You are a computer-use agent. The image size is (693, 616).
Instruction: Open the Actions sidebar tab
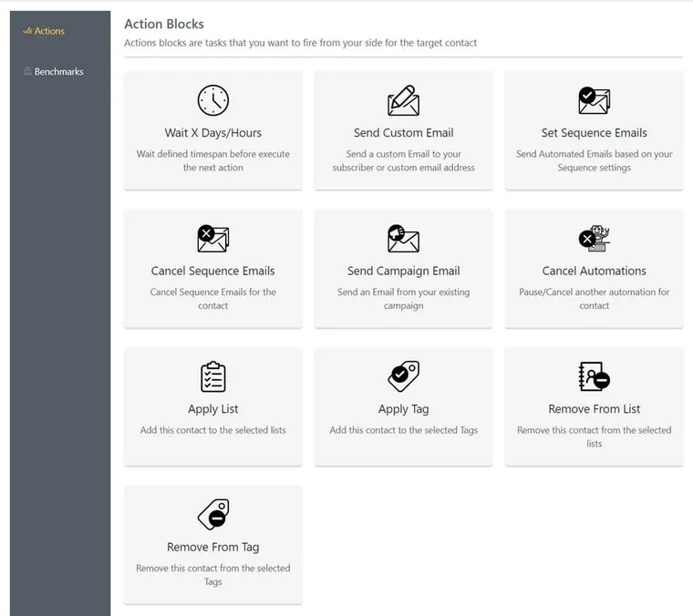(x=44, y=31)
